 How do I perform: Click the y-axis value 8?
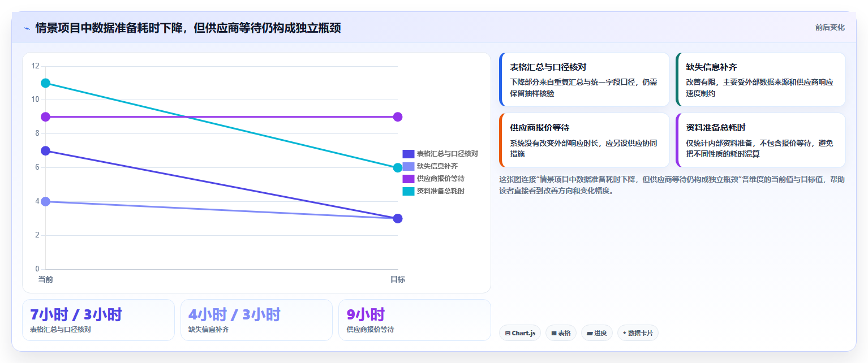37,133
